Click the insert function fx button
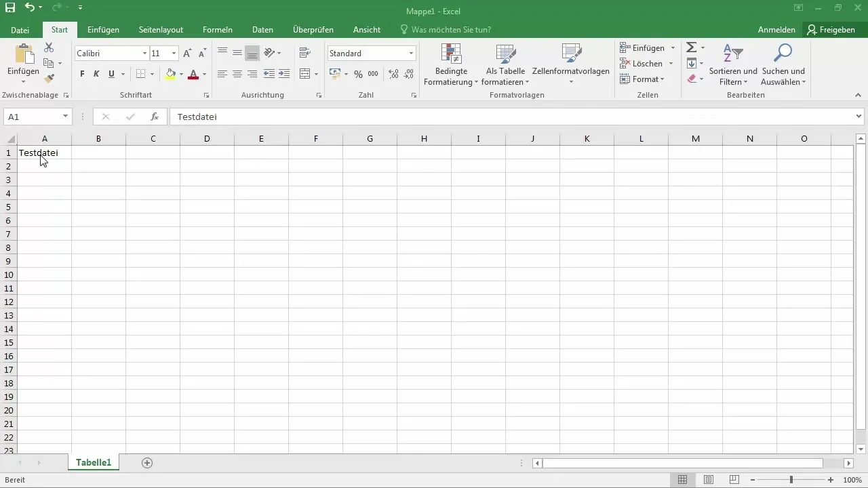Image resolution: width=868 pixels, height=488 pixels. coord(155,117)
